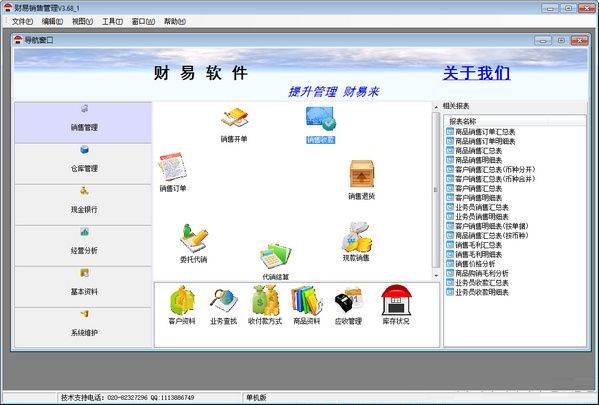Click the 报表名称 column header
This screenshot has height=405, width=599.
point(515,122)
